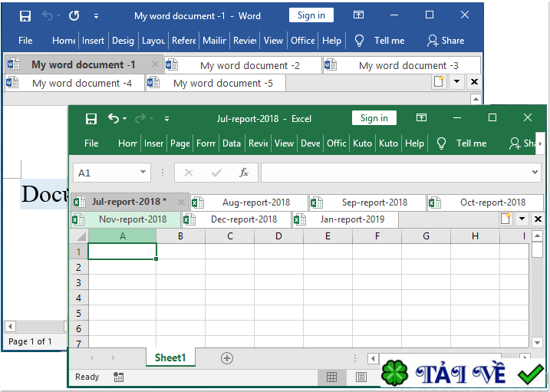The width and height of the screenshot is (550, 392).
Task: Click Share button in Word
Action: click(446, 41)
